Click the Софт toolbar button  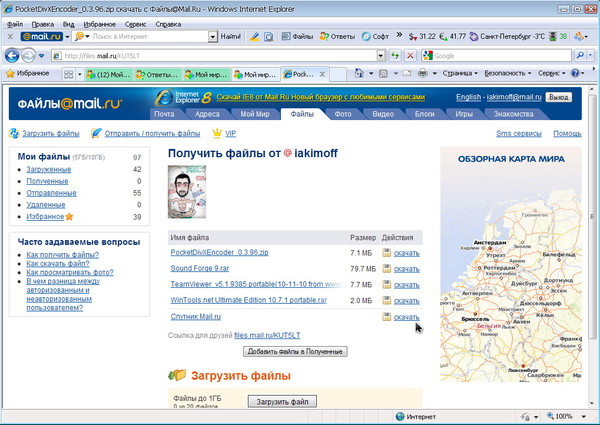pyautogui.click(x=375, y=37)
